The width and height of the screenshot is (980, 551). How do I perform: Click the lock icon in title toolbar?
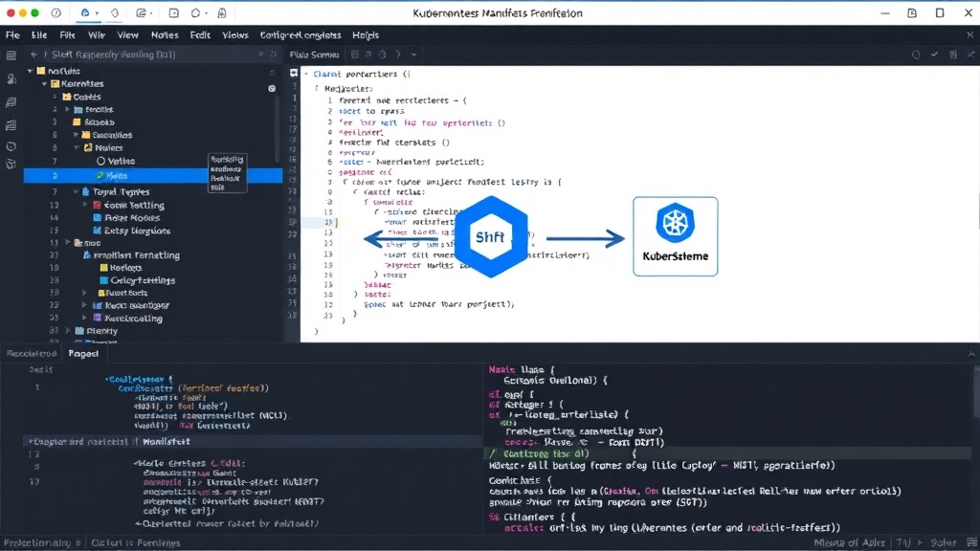(x=221, y=12)
